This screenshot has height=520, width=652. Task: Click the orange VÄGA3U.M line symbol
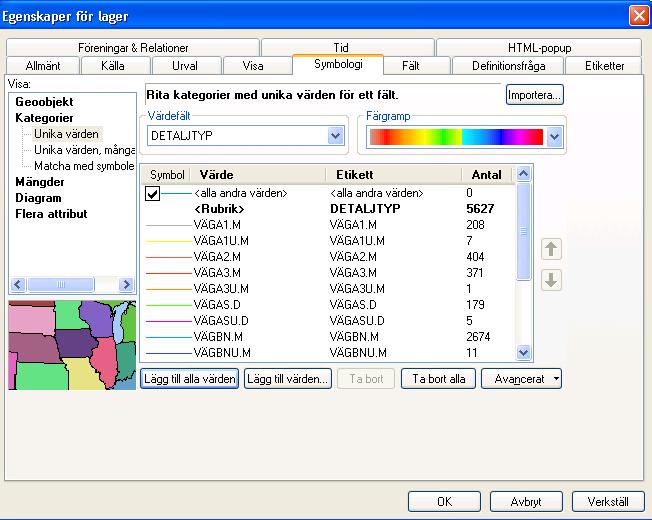point(168,289)
